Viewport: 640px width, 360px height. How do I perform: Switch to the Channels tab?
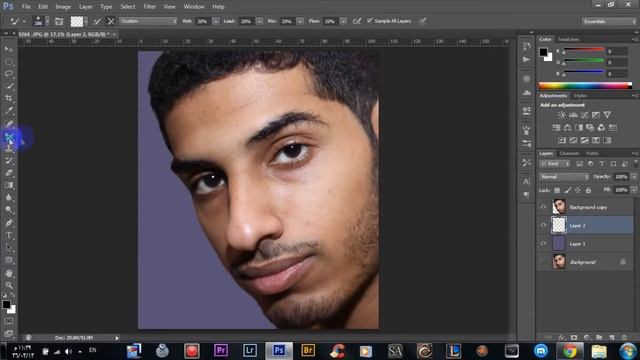pyautogui.click(x=569, y=153)
